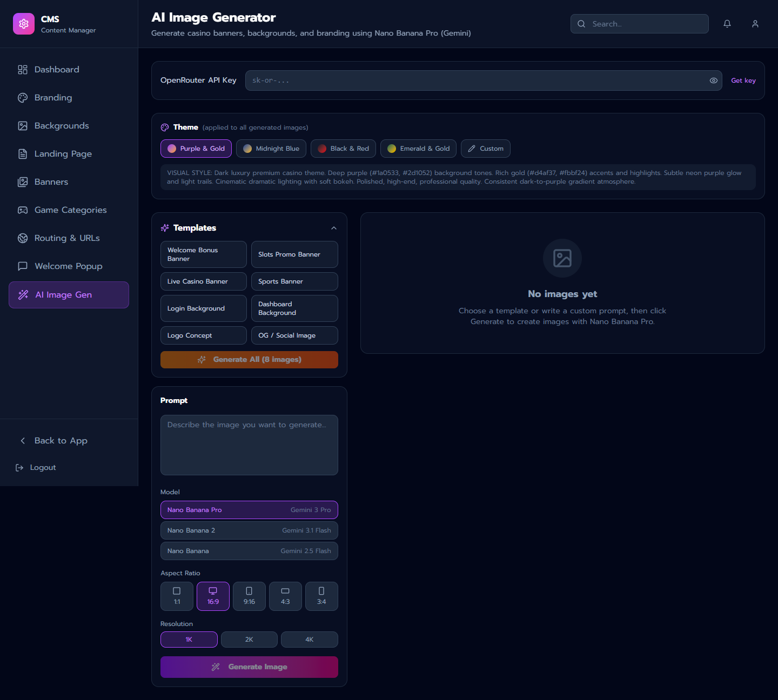This screenshot has height=700, width=778.
Task: Click the Landing Page document icon
Action: [23, 154]
